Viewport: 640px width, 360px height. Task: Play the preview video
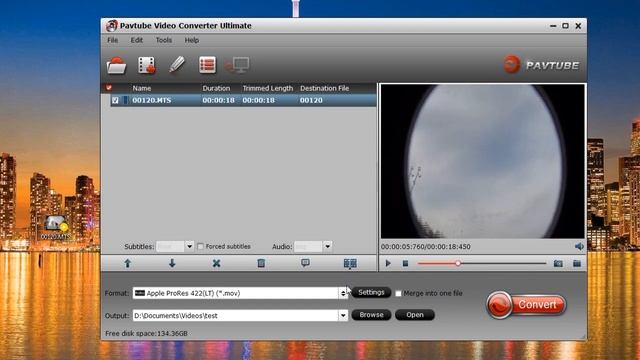click(388, 264)
